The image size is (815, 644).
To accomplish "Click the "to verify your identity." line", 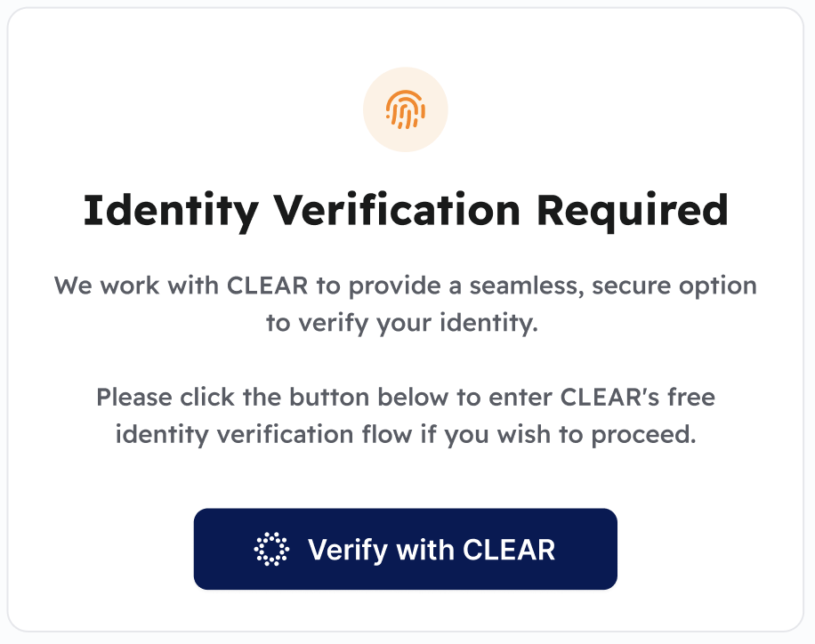I will click(402, 323).
